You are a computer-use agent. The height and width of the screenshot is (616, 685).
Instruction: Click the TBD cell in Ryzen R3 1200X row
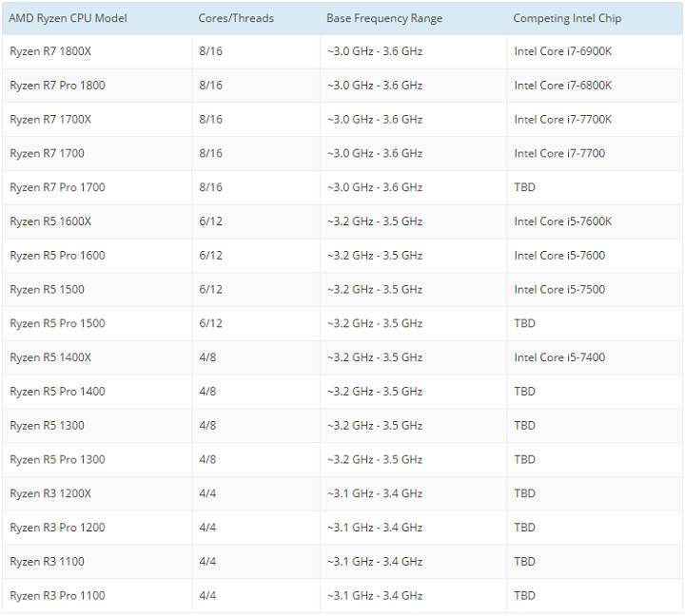tap(595, 494)
